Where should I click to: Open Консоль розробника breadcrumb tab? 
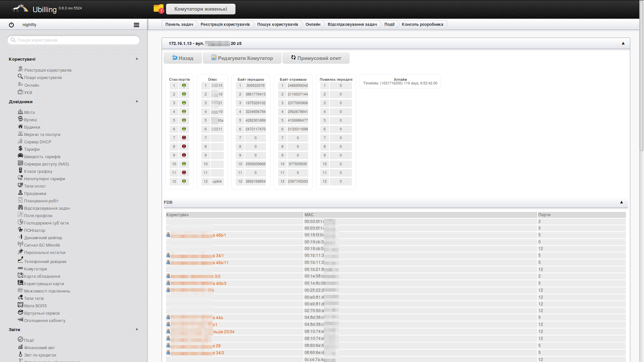tap(422, 24)
